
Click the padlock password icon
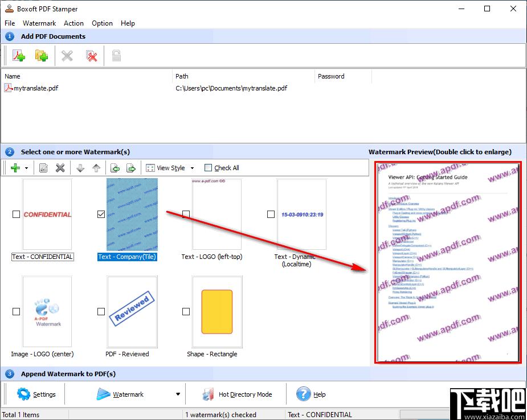[116, 56]
